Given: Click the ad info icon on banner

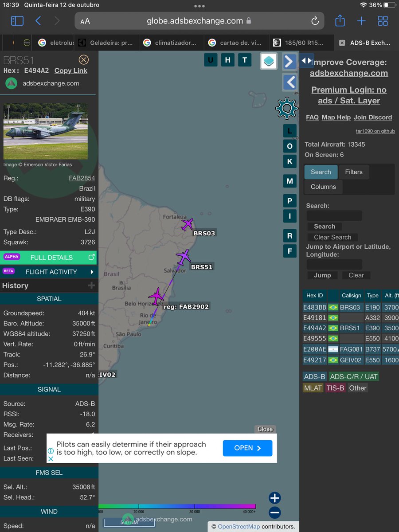Looking at the screenshot, I should tap(51, 451).
